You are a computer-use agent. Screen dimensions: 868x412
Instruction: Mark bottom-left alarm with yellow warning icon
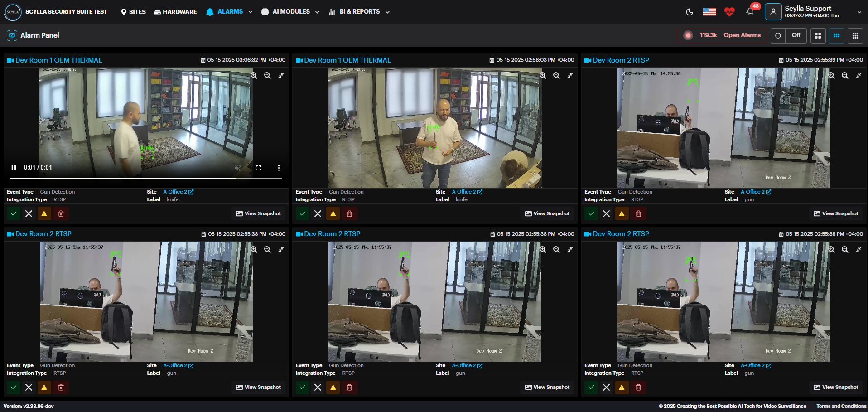click(x=44, y=387)
